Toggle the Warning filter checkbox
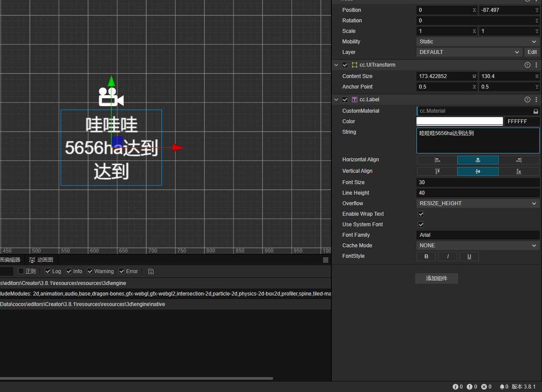This screenshot has height=392, width=542. coord(90,271)
